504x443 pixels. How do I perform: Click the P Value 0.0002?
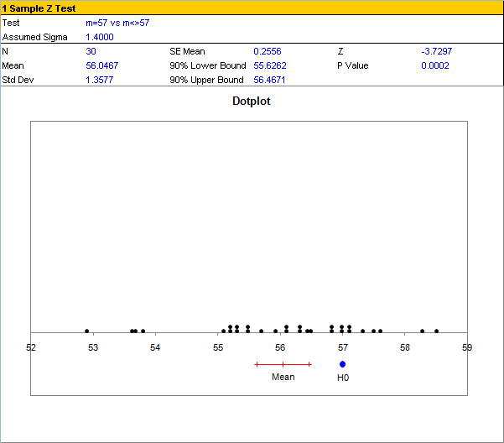(x=435, y=65)
